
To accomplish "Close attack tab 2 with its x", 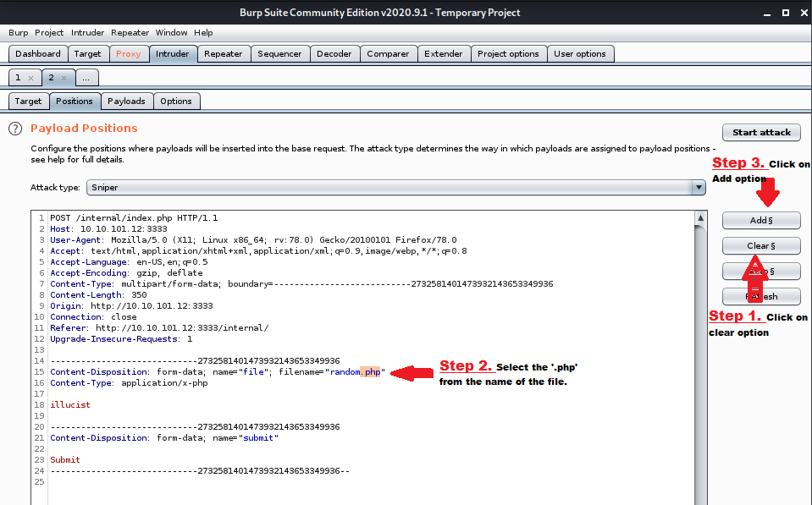I will [x=64, y=78].
